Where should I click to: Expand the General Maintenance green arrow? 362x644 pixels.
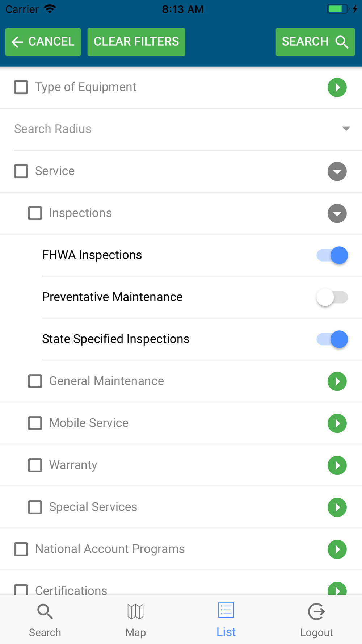[337, 381]
